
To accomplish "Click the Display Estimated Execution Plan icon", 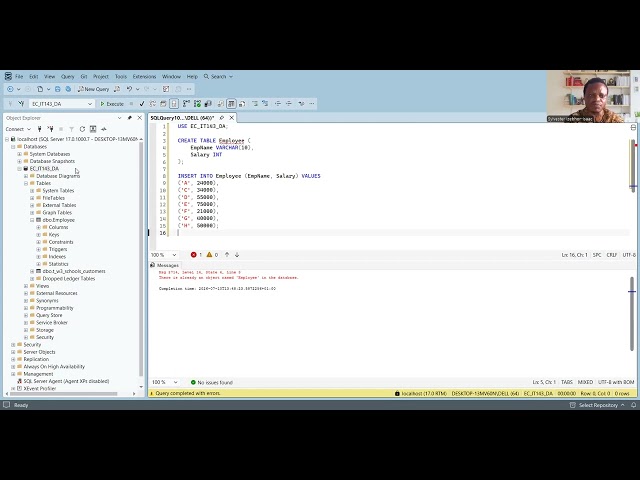I will 153,104.
